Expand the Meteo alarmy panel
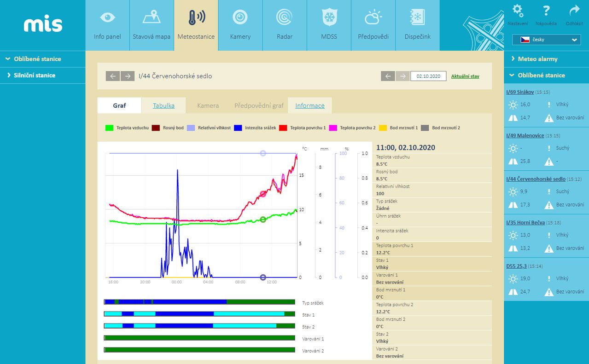 coord(537,59)
